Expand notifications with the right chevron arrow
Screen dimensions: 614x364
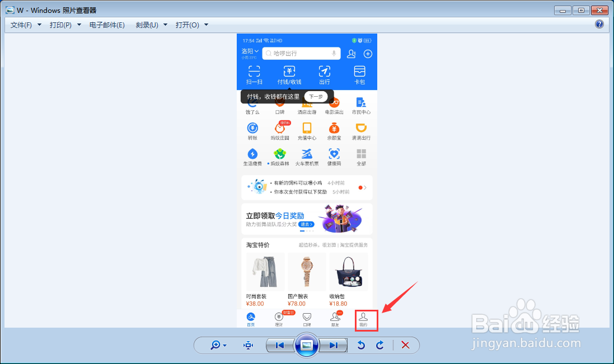pyautogui.click(x=365, y=188)
